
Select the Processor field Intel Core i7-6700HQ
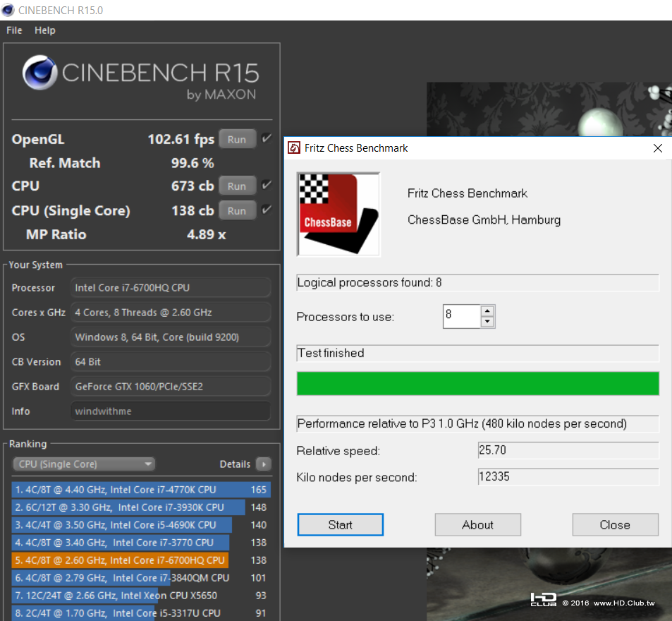pos(170,288)
